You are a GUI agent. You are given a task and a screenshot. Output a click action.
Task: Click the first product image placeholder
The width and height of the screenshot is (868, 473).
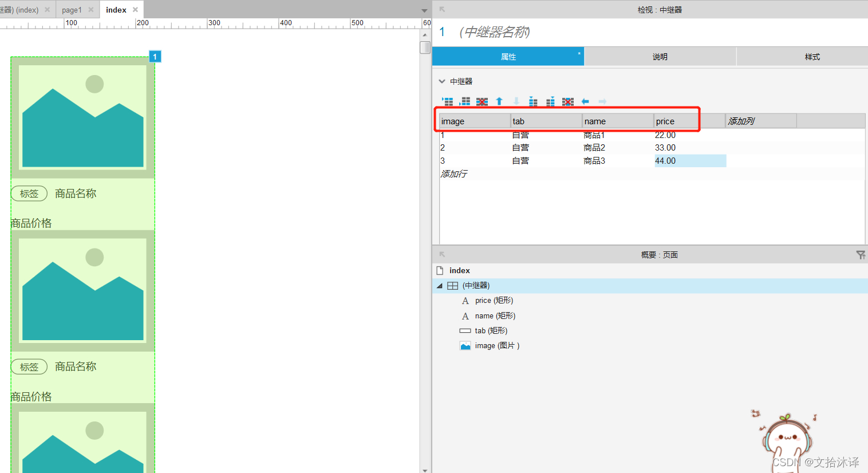83,117
